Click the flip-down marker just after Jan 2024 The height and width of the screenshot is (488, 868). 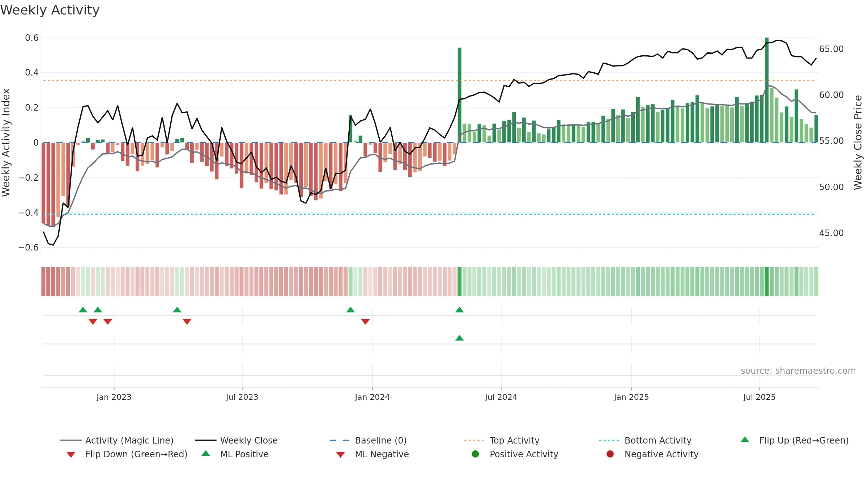click(x=365, y=322)
